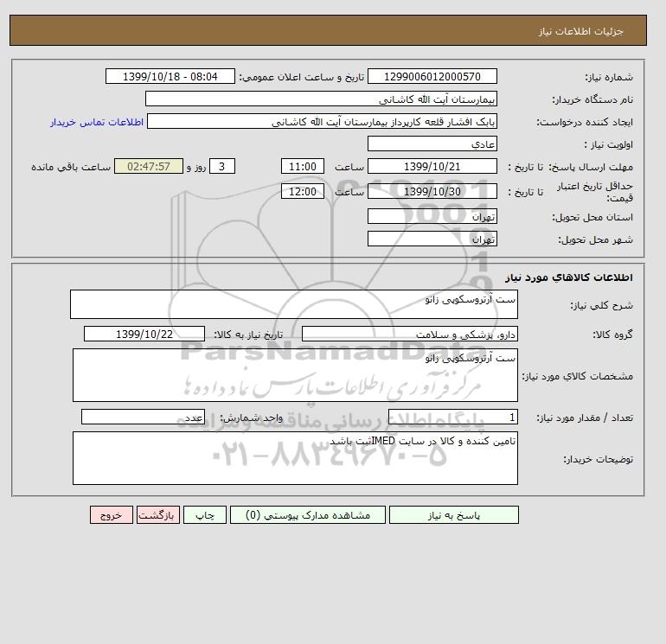The height and width of the screenshot is (644, 666).
Task: Click the goods group field دارو، پزشکی و سلامت
Action: coord(409,334)
